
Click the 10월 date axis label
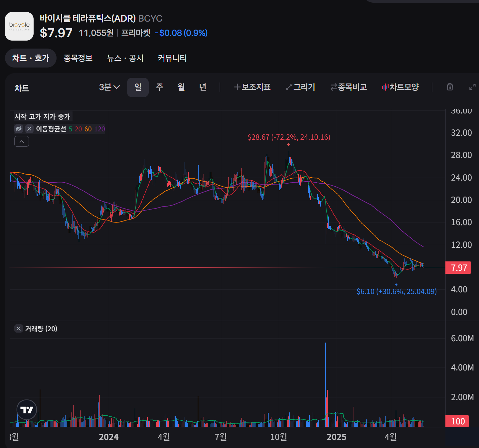pyautogui.click(x=279, y=437)
